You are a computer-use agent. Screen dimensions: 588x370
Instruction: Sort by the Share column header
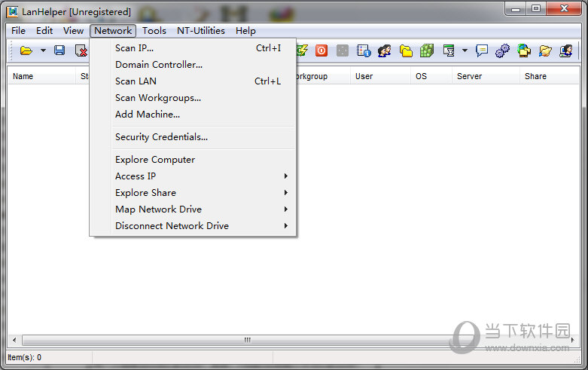pyautogui.click(x=550, y=76)
